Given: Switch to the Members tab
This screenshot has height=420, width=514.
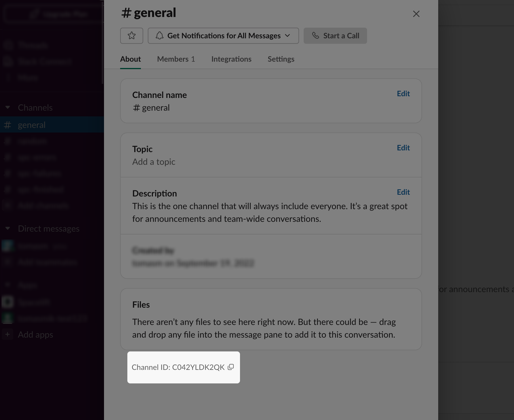Looking at the screenshot, I should [x=176, y=59].
